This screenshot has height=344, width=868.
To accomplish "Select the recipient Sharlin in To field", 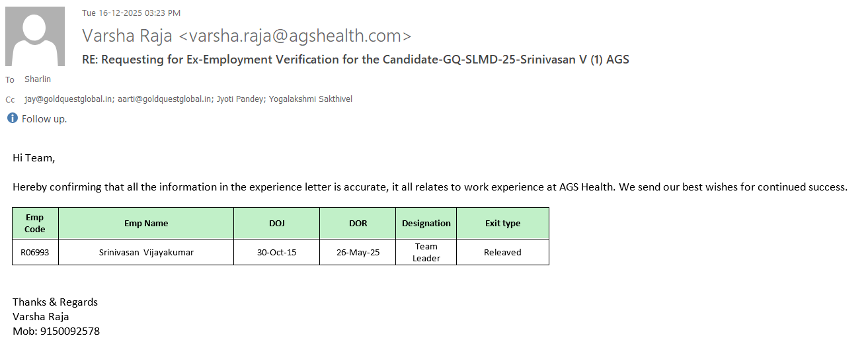I will [x=38, y=79].
